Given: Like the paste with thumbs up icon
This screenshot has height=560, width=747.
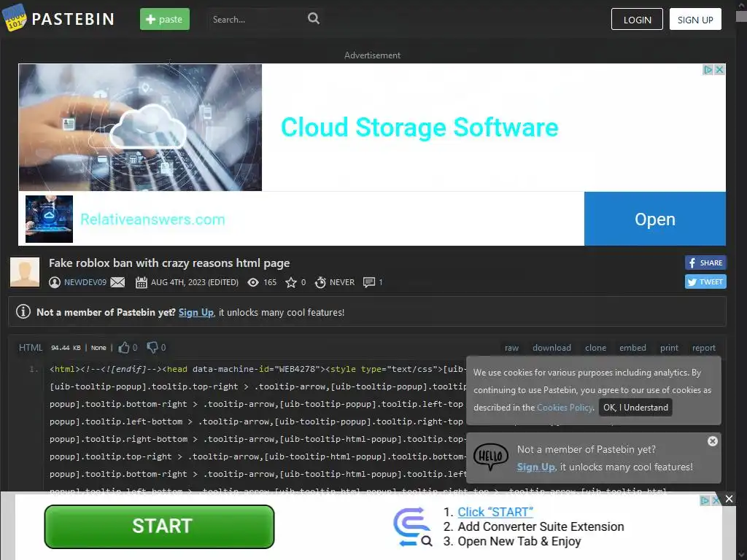Looking at the screenshot, I should [124, 348].
